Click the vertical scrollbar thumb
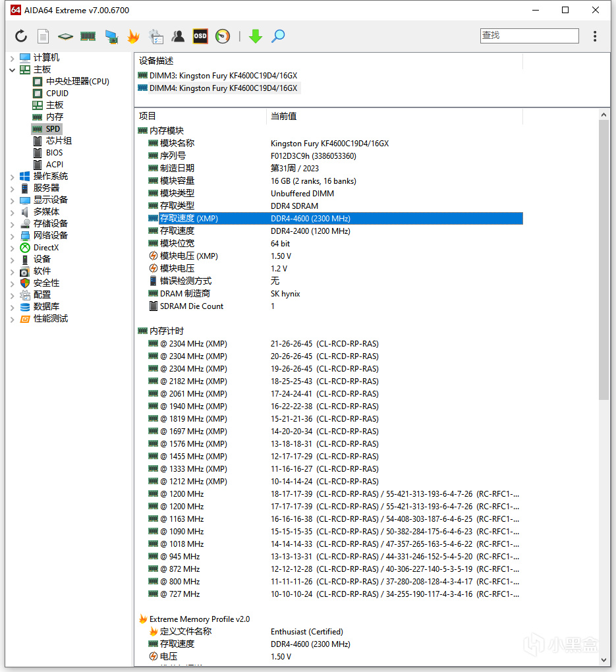This screenshot has height=672, width=616. (x=603, y=260)
